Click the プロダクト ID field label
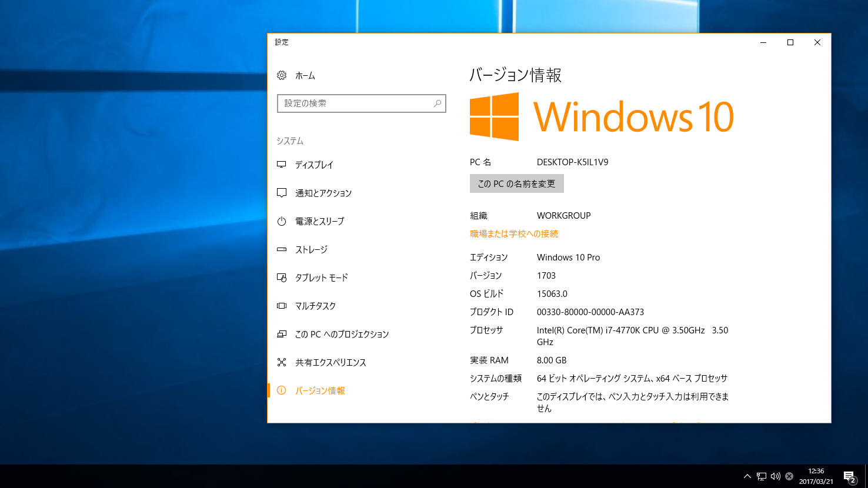The height and width of the screenshot is (488, 868). tap(492, 312)
